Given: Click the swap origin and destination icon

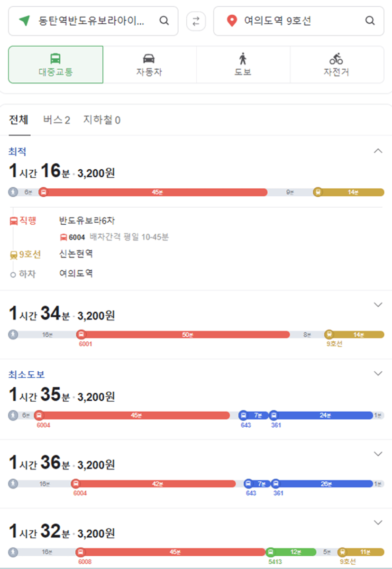Looking at the screenshot, I should [x=196, y=21].
